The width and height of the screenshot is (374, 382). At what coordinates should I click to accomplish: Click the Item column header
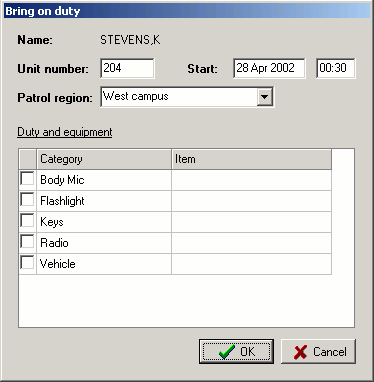(x=252, y=159)
